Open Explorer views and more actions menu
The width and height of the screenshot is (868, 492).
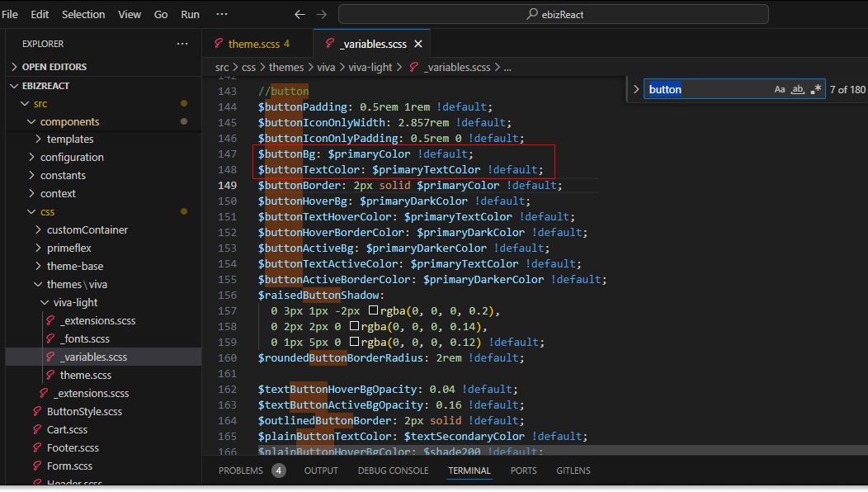point(182,44)
